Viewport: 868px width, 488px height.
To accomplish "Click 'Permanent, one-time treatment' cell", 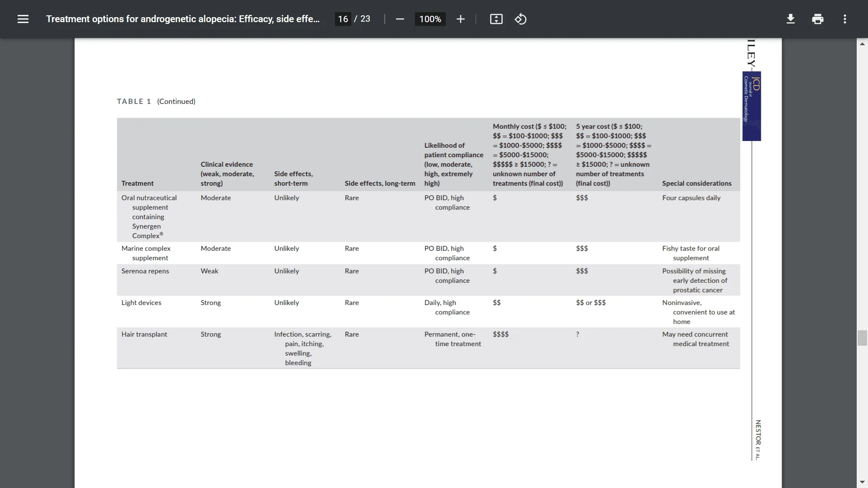I will click(x=453, y=339).
